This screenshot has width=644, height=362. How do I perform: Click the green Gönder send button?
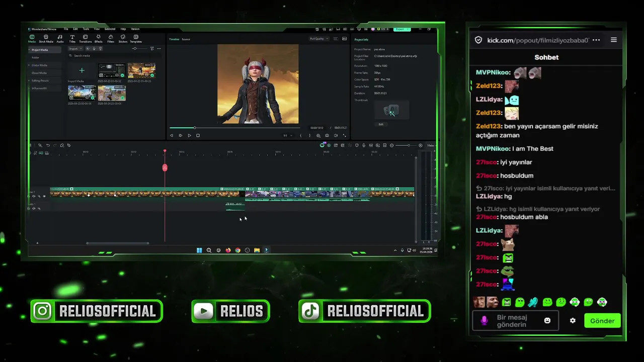coord(602,321)
